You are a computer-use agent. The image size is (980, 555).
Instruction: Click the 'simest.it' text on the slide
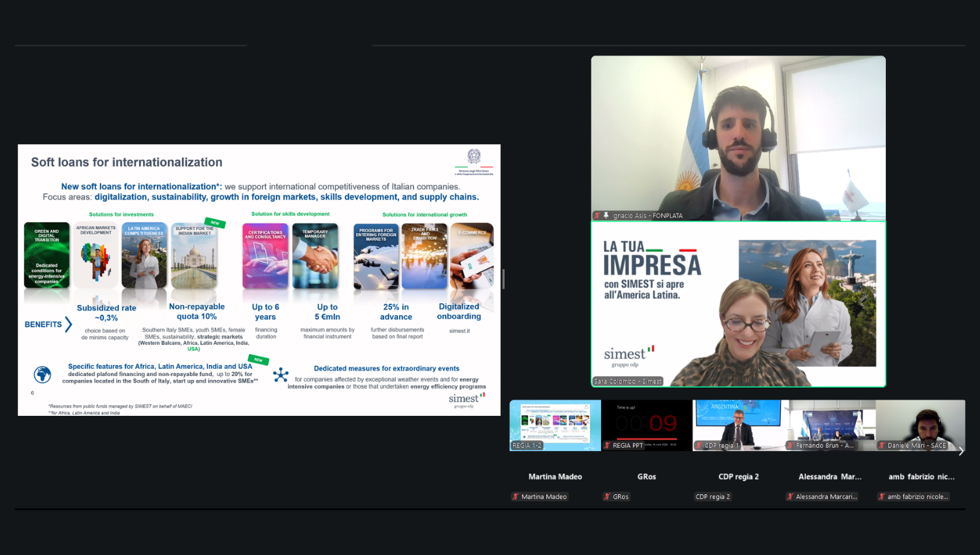pos(459,331)
